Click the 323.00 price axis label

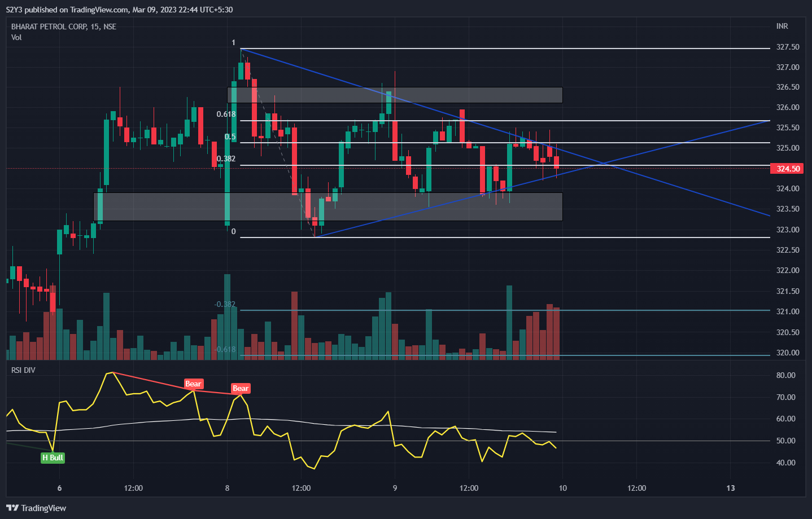pos(788,230)
